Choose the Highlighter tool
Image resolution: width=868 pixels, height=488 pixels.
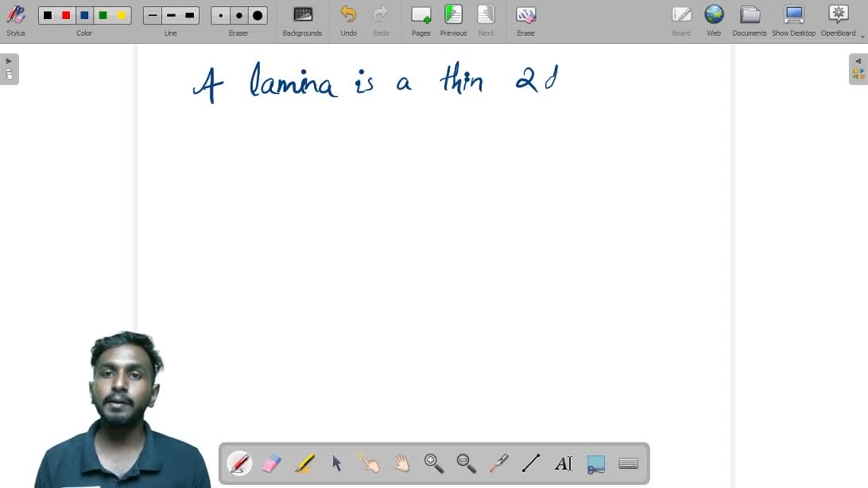tap(304, 463)
